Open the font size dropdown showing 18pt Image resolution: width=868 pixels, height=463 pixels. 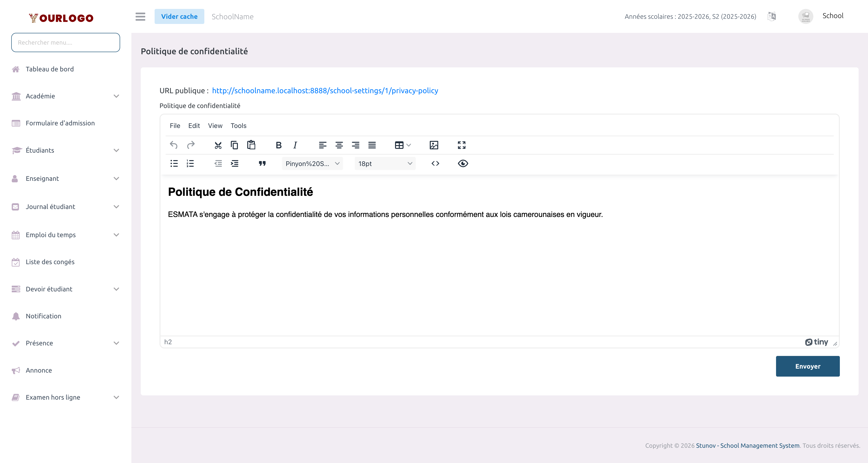385,164
